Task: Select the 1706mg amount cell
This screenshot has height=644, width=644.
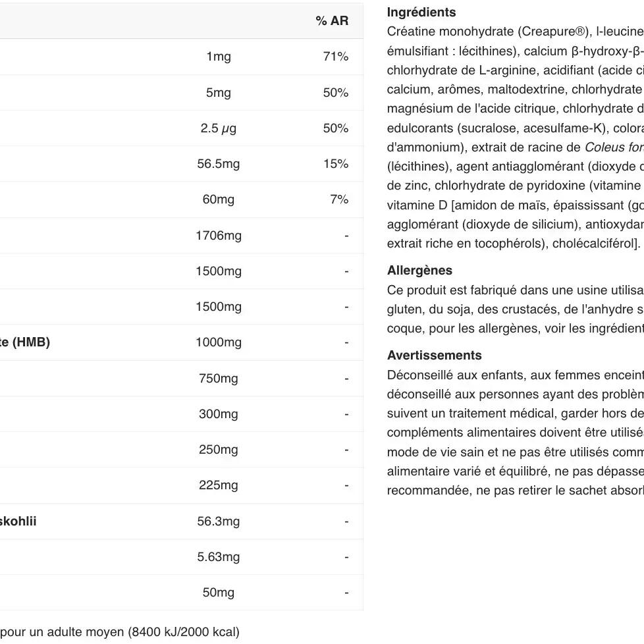Action: (219, 236)
